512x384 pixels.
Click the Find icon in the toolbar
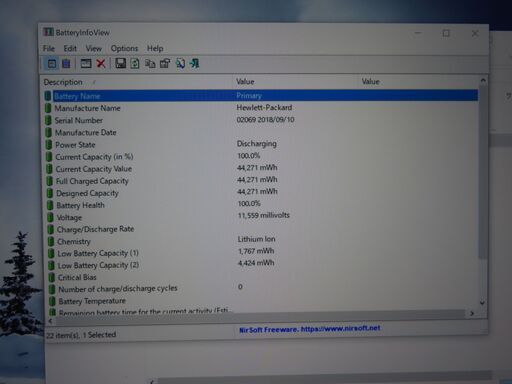(180, 63)
